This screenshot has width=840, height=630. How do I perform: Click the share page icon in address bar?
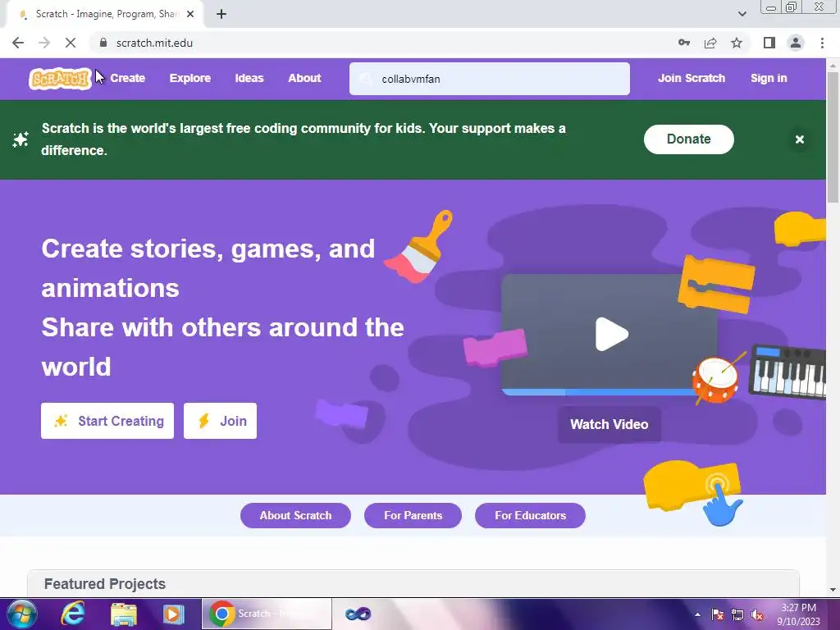[710, 43]
